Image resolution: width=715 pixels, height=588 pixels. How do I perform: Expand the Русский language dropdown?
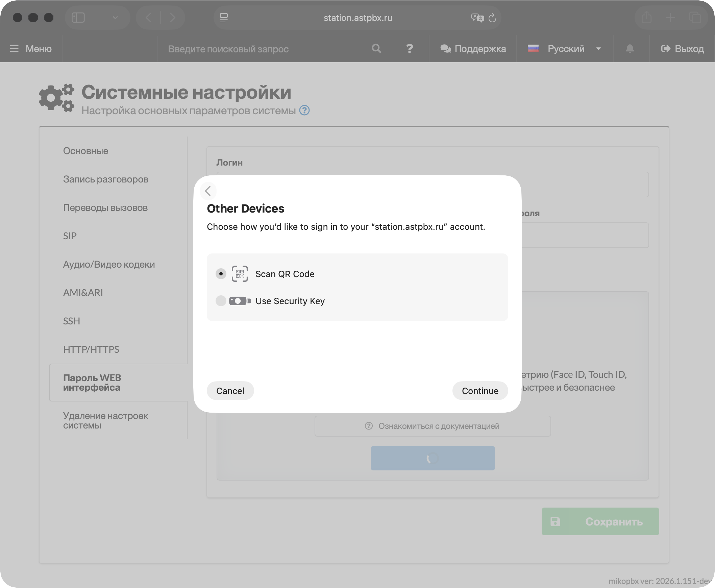598,49
